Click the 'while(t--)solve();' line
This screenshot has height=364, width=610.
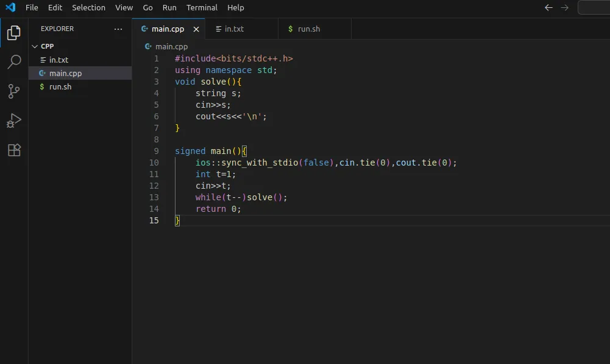tap(241, 197)
